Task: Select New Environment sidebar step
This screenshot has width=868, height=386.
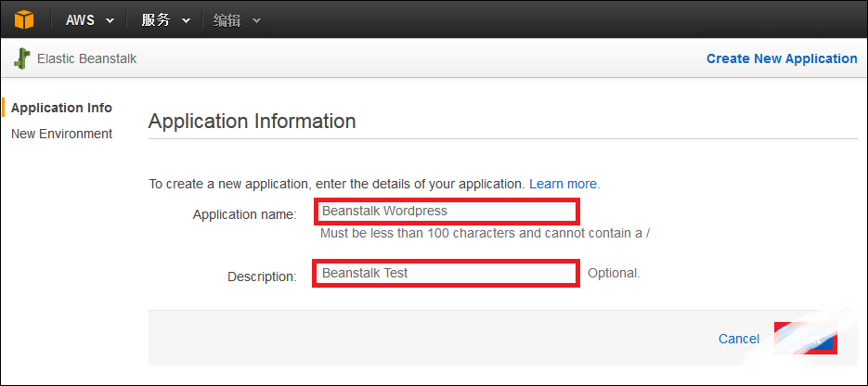Action: coord(61,134)
